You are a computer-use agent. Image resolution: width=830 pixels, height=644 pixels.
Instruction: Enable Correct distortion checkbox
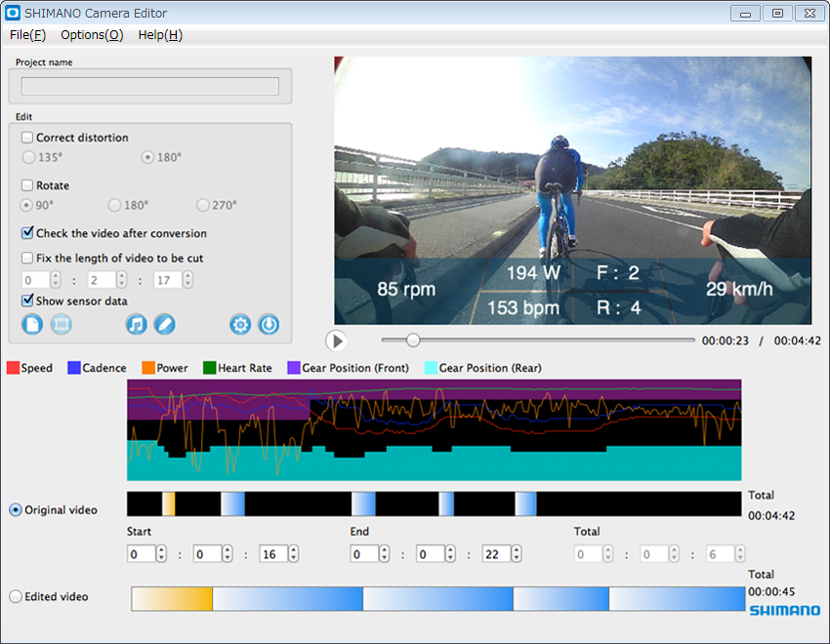[27, 138]
